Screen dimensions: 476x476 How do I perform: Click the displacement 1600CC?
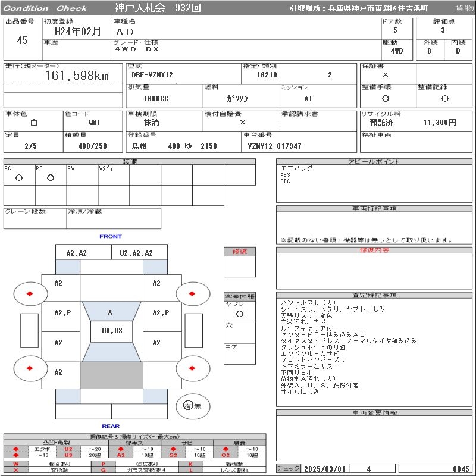click(x=156, y=99)
